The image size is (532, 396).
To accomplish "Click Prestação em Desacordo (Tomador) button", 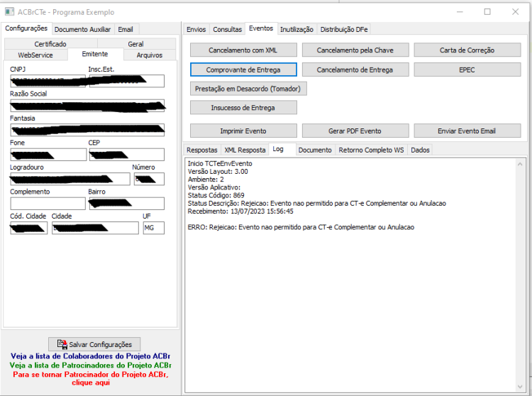I will [x=248, y=89].
